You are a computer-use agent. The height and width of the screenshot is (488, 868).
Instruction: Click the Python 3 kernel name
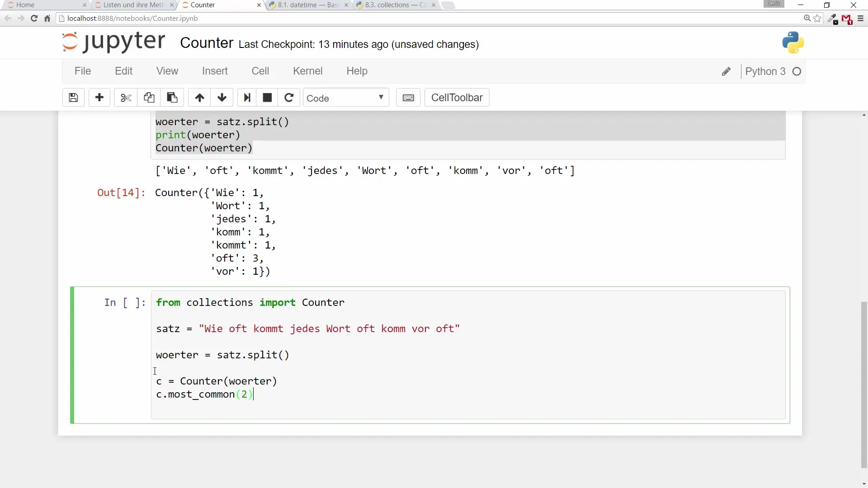pyautogui.click(x=765, y=71)
